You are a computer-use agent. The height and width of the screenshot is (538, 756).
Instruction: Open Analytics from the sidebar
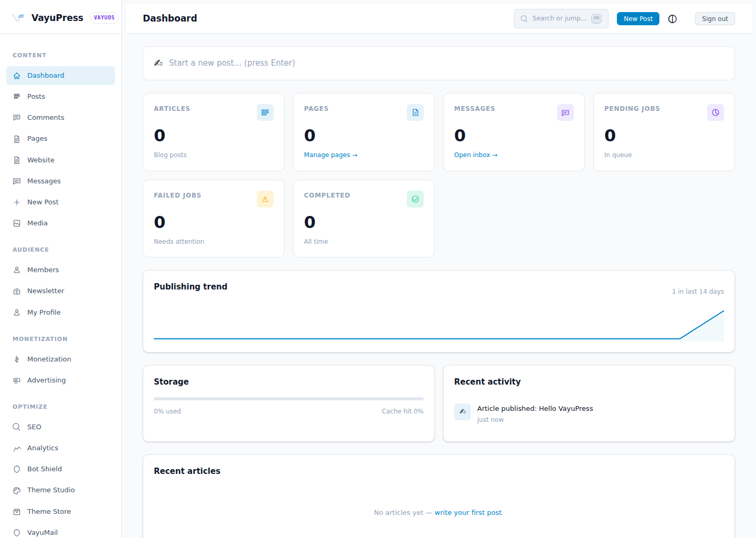pos(60,448)
